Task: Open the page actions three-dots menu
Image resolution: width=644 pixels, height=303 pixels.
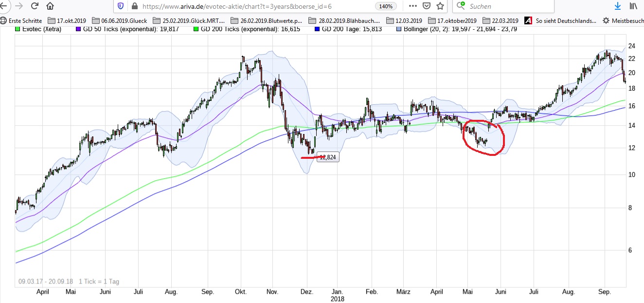Action: pos(412,6)
